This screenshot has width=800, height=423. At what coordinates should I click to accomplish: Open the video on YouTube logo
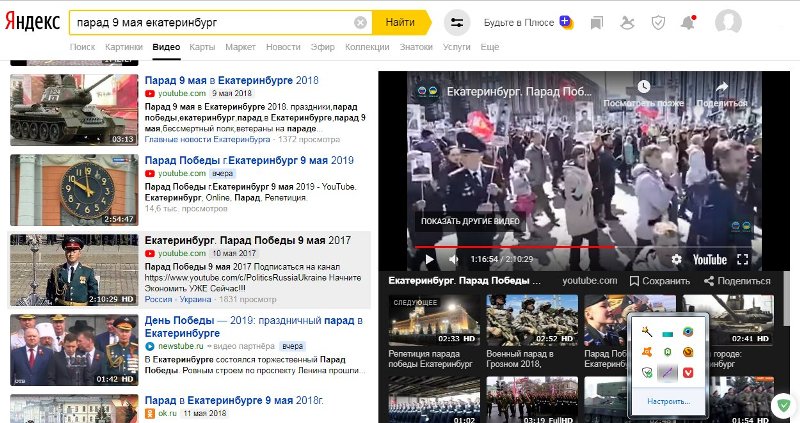tap(709, 259)
